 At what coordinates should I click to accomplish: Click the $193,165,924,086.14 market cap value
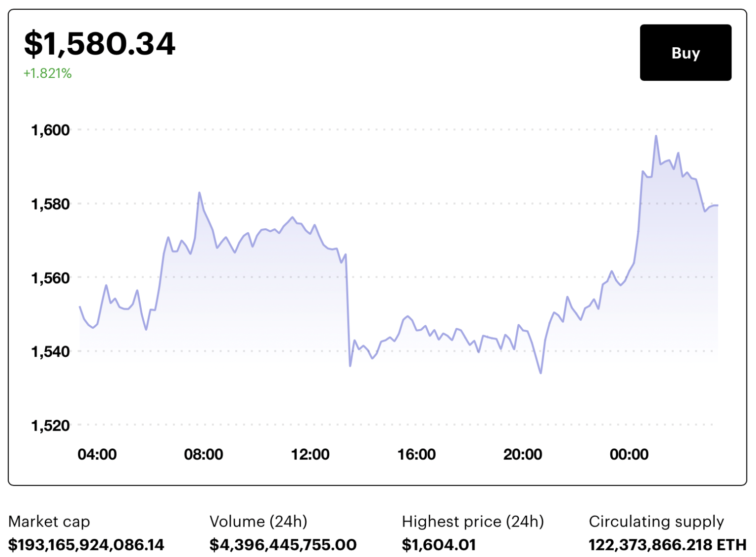[x=86, y=545]
